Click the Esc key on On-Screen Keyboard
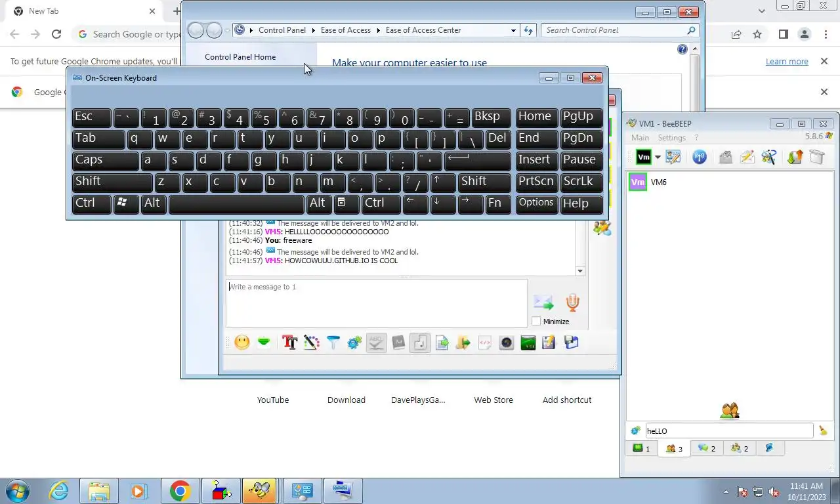 click(x=91, y=117)
